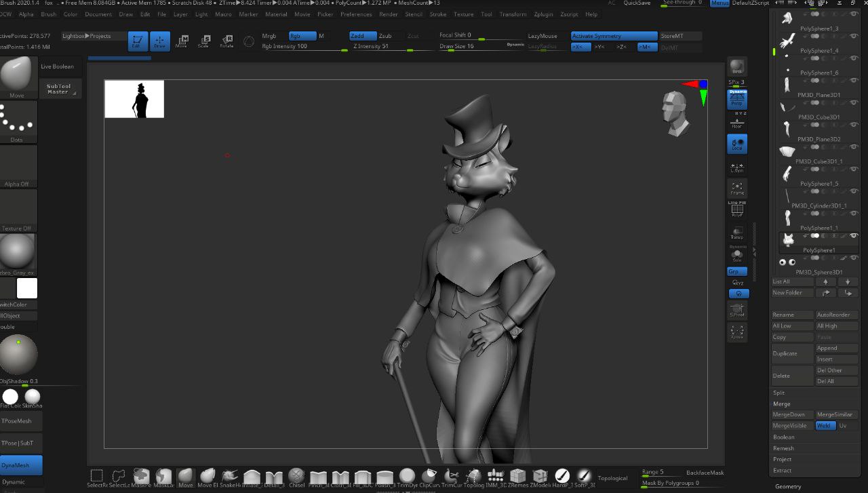The image size is (868, 493).
Task: Toggle Activate Symmetry
Action: [614, 36]
